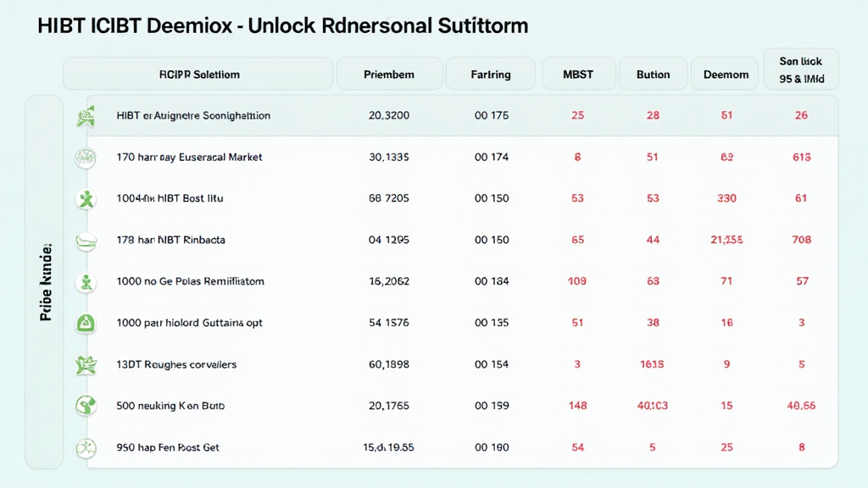Viewport: 868px width, 488px height.
Task: Sort table by MBST column
Action: pos(578,74)
